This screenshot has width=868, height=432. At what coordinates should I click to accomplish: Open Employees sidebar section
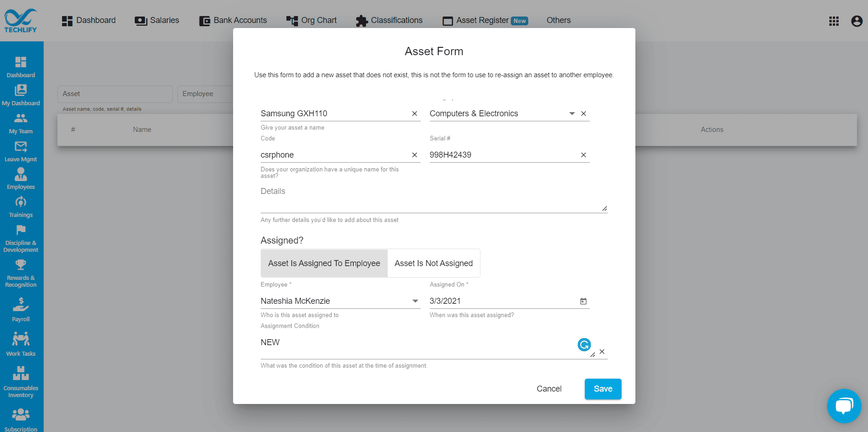(21, 179)
